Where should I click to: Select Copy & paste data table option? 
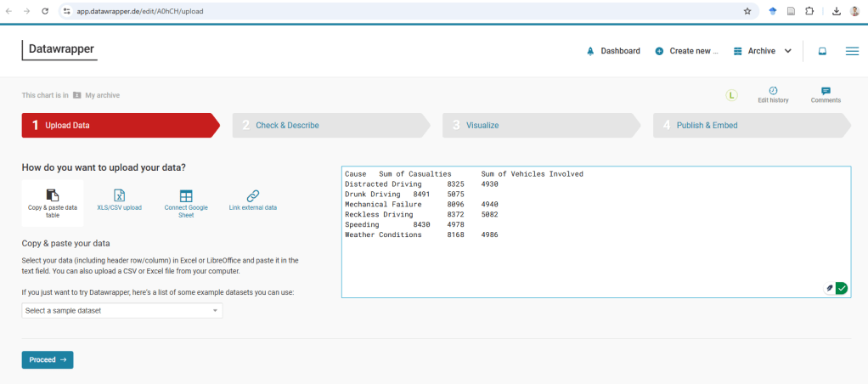(53, 202)
